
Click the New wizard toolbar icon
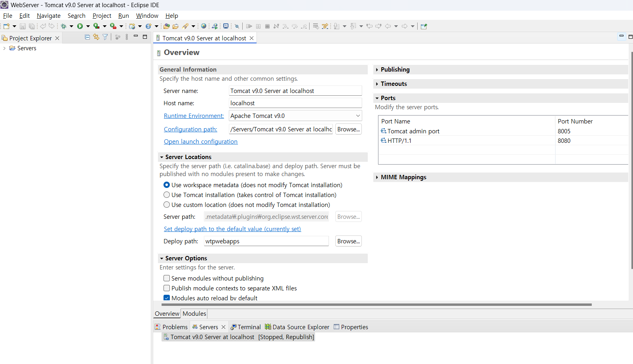point(6,26)
